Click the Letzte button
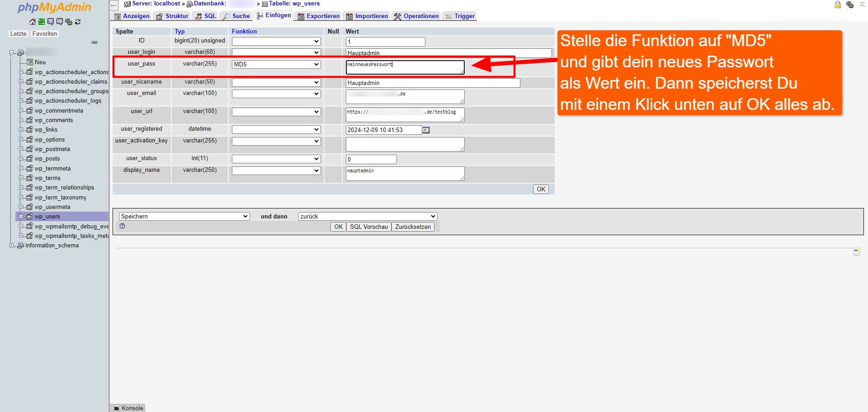The width and height of the screenshot is (868, 412). click(19, 34)
